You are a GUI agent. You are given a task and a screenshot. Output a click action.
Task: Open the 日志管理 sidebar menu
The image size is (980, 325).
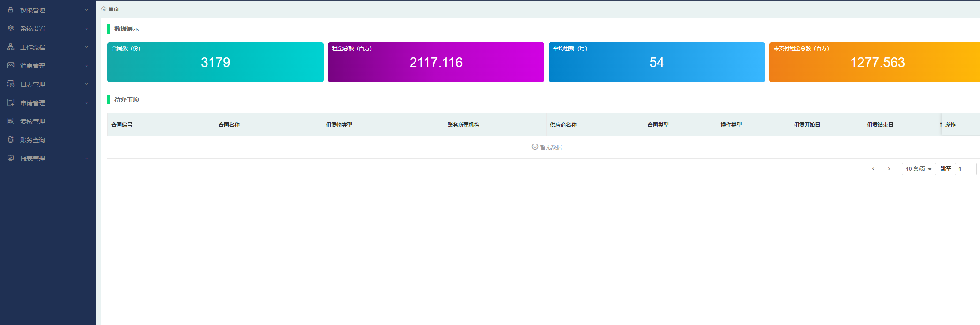[48, 84]
